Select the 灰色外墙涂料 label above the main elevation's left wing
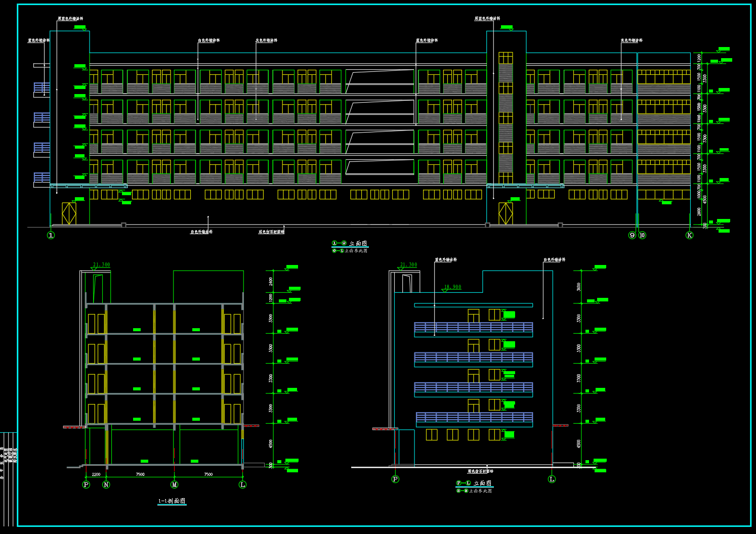The height and width of the screenshot is (534, 756). pyautogui.click(x=266, y=40)
